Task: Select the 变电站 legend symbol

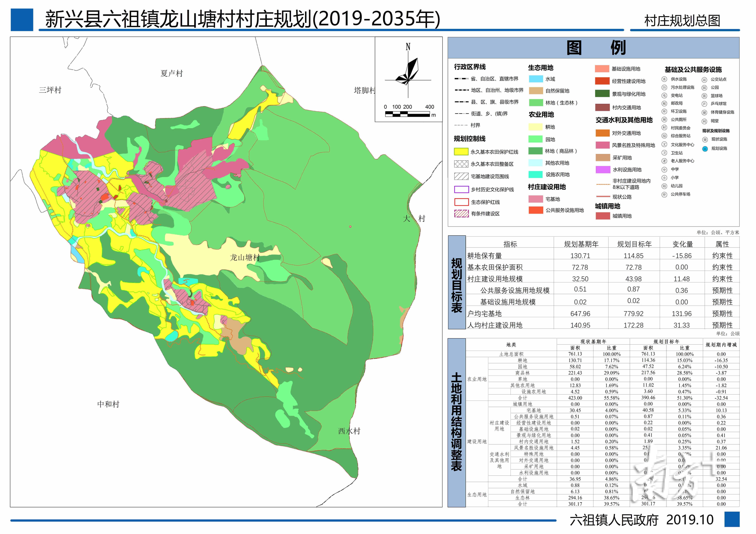Action: click(x=664, y=95)
